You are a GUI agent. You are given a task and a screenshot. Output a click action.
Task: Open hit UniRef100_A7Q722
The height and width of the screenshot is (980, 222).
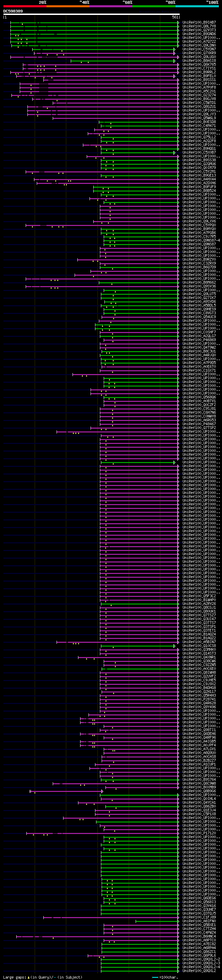[x=199, y=41]
